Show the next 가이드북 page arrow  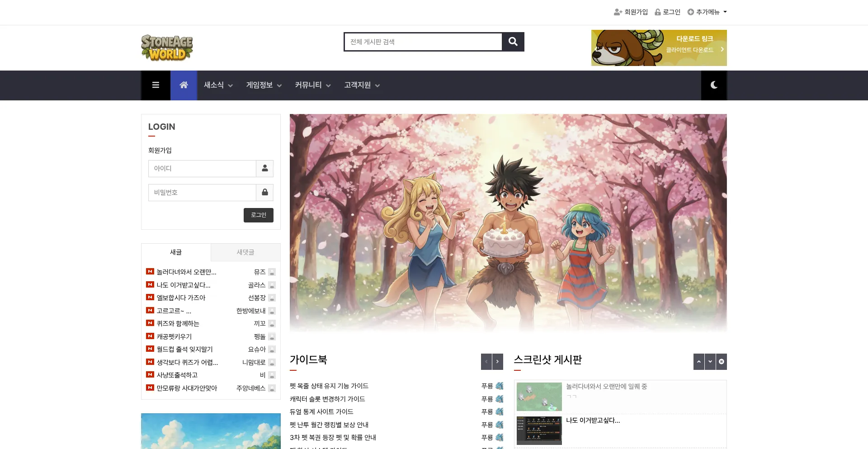pos(498,362)
